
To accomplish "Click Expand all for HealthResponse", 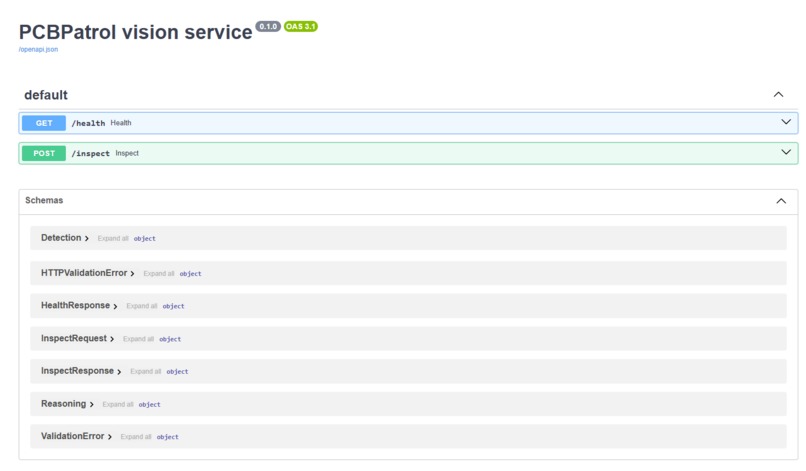I will (x=142, y=306).
